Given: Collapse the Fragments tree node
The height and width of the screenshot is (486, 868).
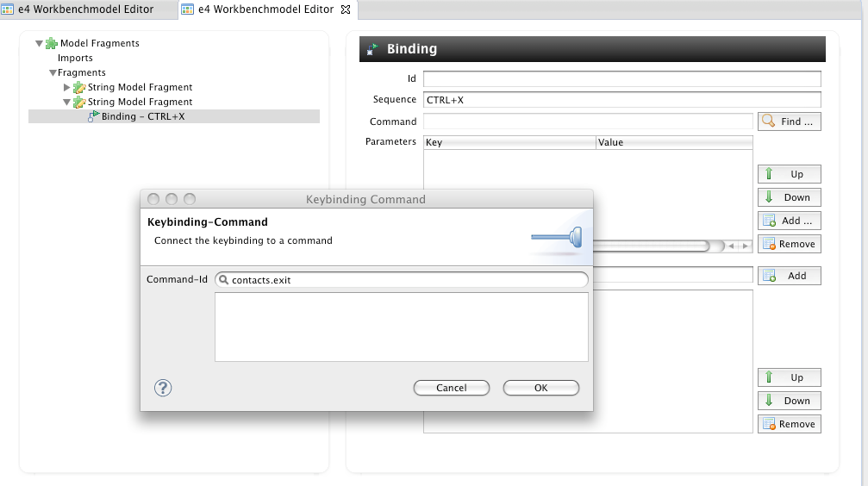Looking at the screenshot, I should pyautogui.click(x=53, y=72).
